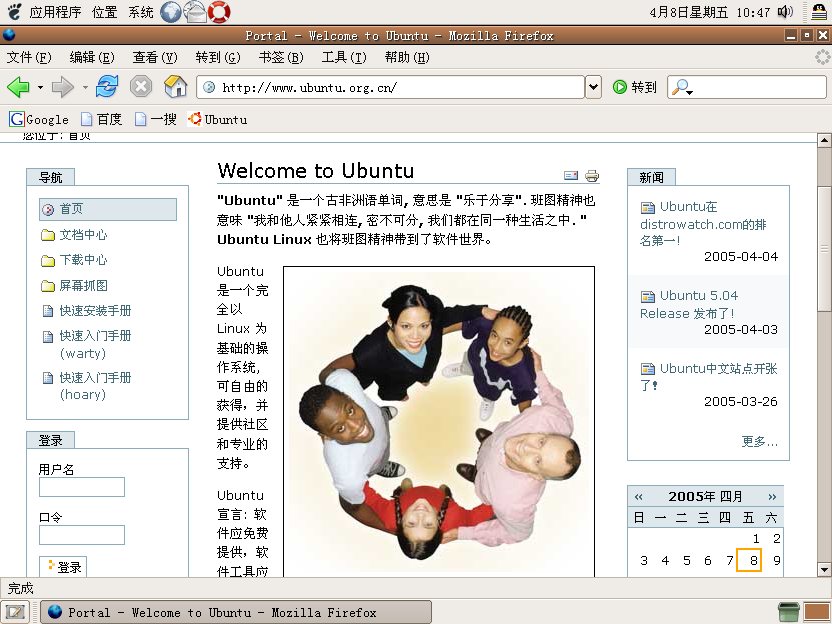
Task: Click the print page icon
Action: pos(592,175)
